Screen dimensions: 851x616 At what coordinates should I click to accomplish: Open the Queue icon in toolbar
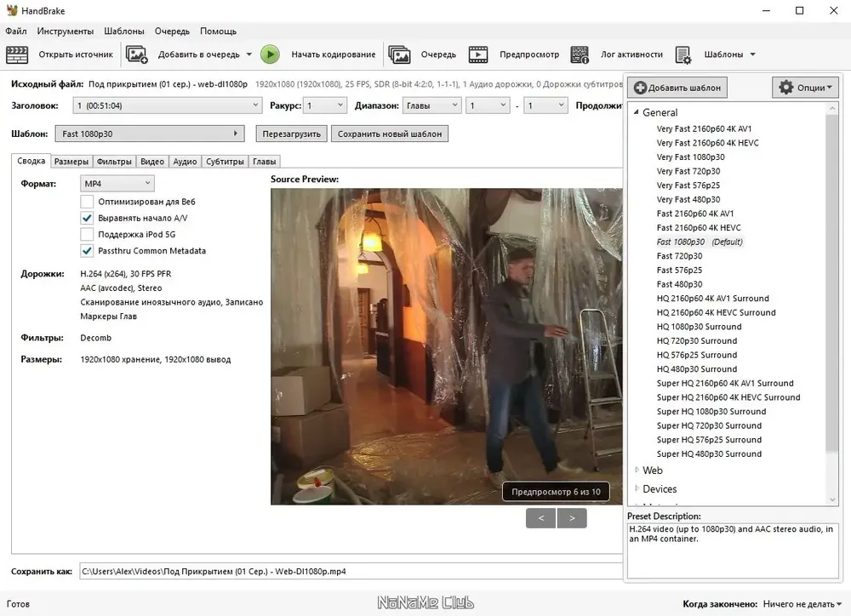click(x=399, y=54)
